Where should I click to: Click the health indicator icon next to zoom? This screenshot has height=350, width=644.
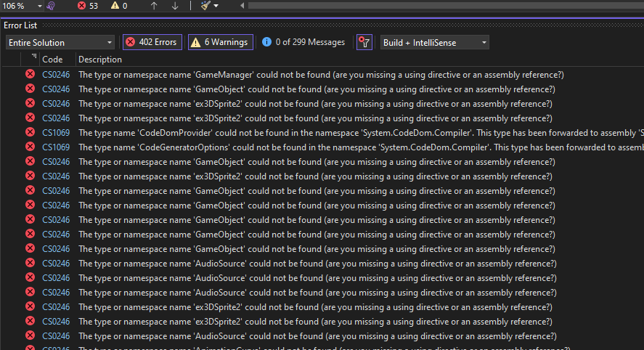tap(51, 6)
